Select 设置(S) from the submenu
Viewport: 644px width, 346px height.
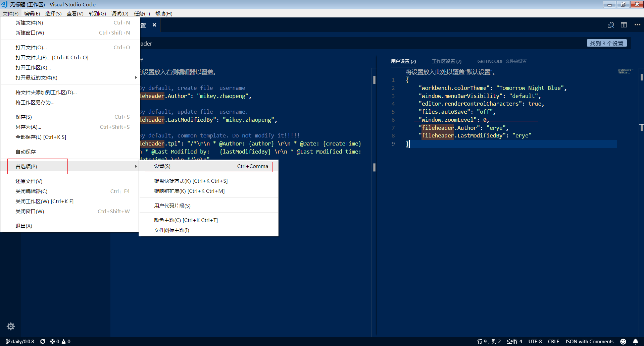(208, 166)
